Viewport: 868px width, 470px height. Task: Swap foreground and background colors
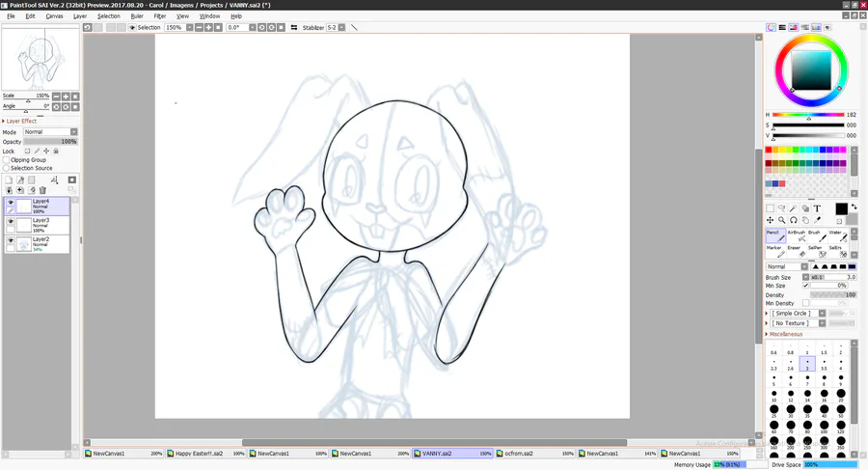coord(854,207)
